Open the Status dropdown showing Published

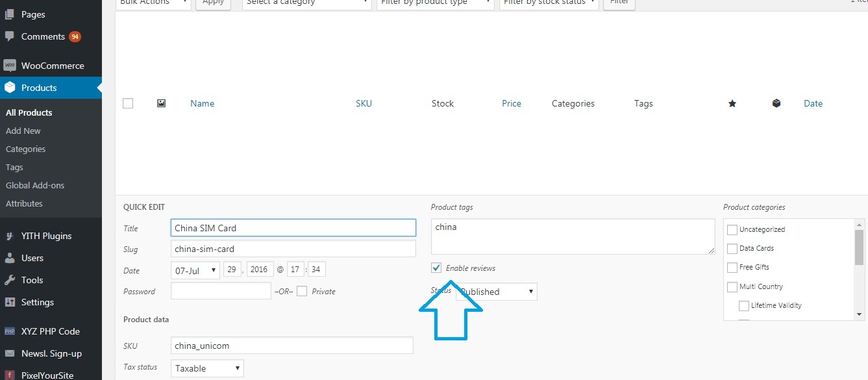click(497, 292)
